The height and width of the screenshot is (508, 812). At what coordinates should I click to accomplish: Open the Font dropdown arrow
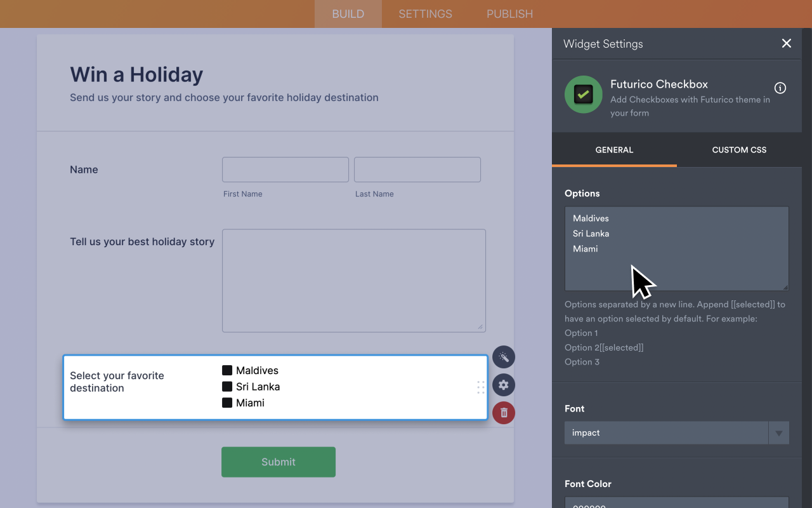click(x=778, y=432)
